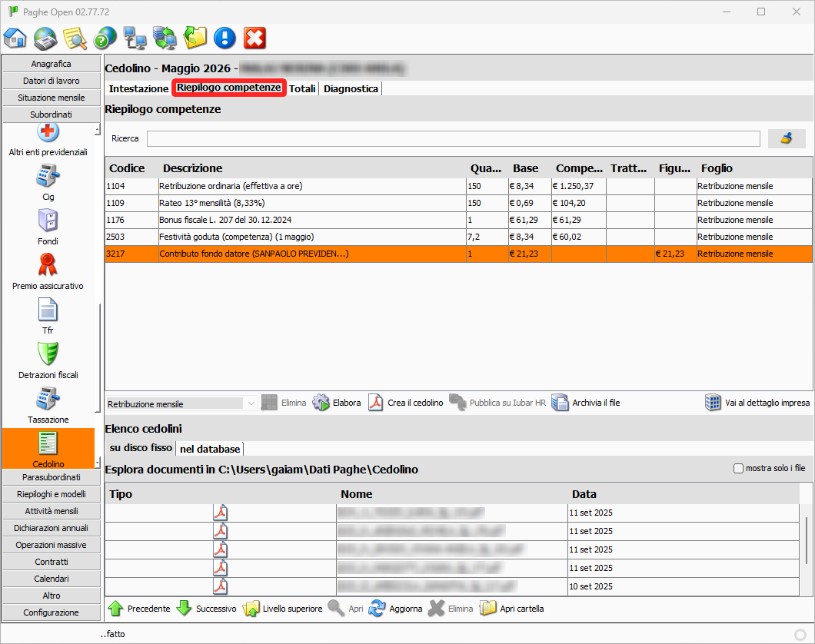The height and width of the screenshot is (644, 815).
Task: Open the Retribuzione mensile dropdown
Action: click(251, 403)
